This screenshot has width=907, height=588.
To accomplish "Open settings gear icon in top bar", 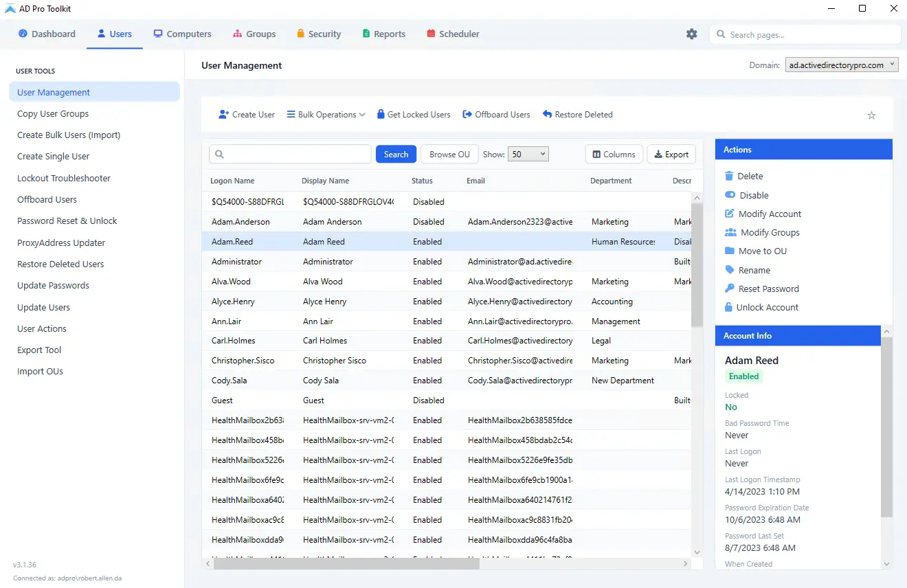I will [x=692, y=34].
